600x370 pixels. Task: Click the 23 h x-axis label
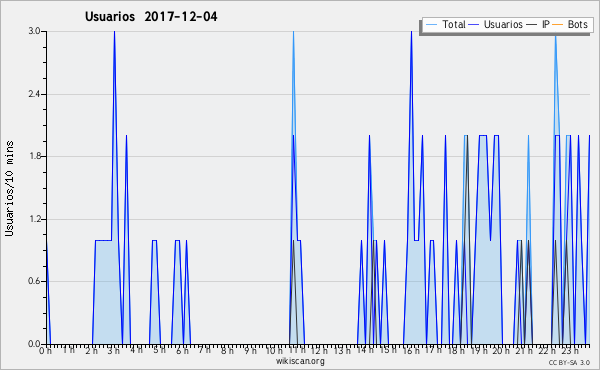click(x=570, y=350)
